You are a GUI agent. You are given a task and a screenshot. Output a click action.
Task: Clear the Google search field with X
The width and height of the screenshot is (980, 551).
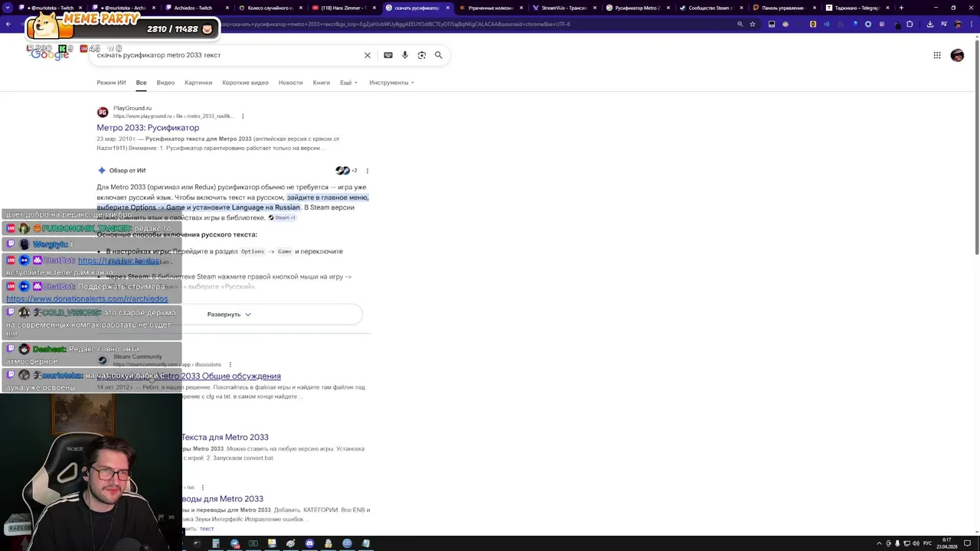click(x=367, y=55)
